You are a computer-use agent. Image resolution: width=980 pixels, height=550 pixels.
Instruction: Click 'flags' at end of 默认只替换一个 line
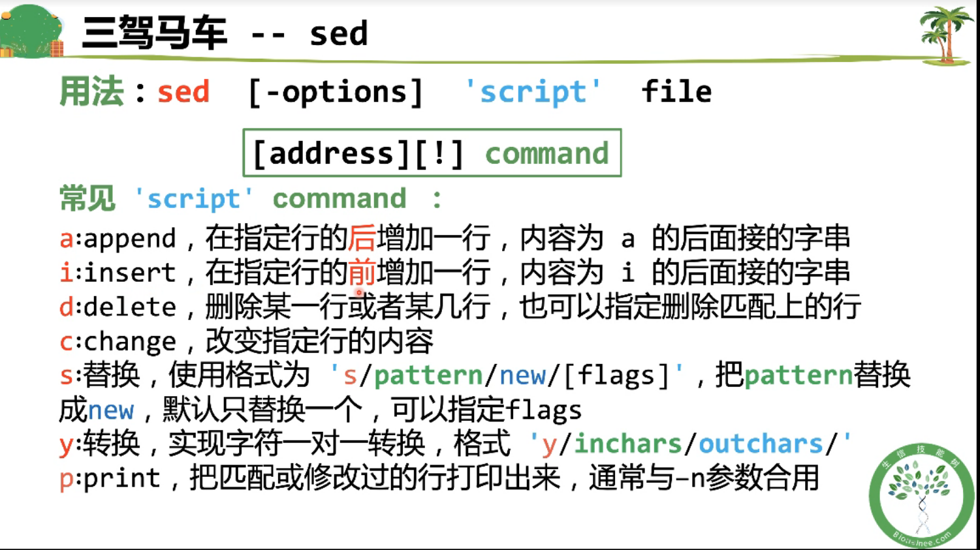tap(543, 411)
